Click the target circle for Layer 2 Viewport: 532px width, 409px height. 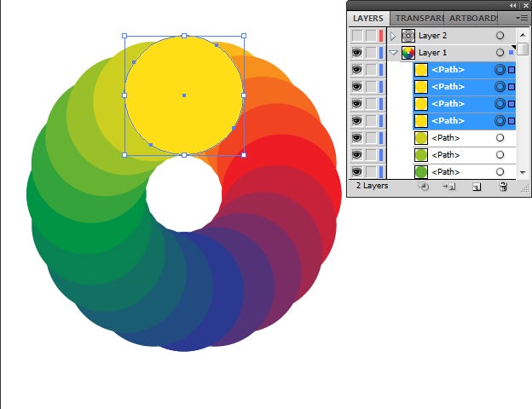coord(500,36)
